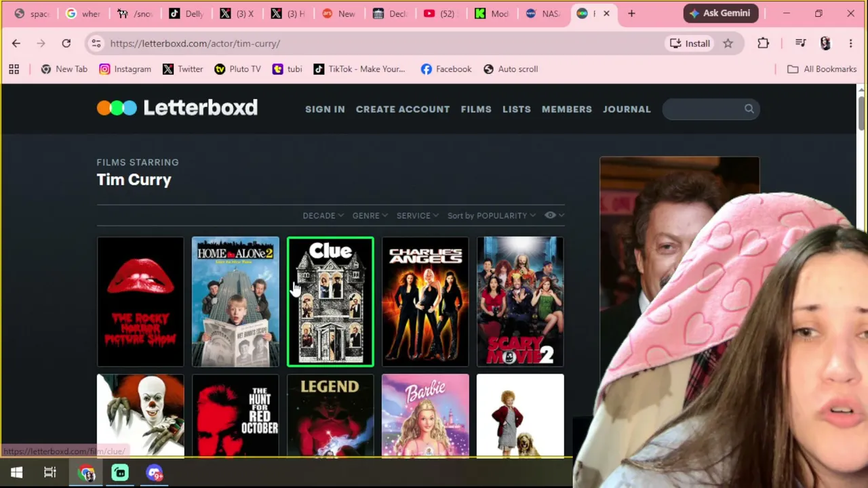Open the All Bookmarks folder

coord(821,69)
